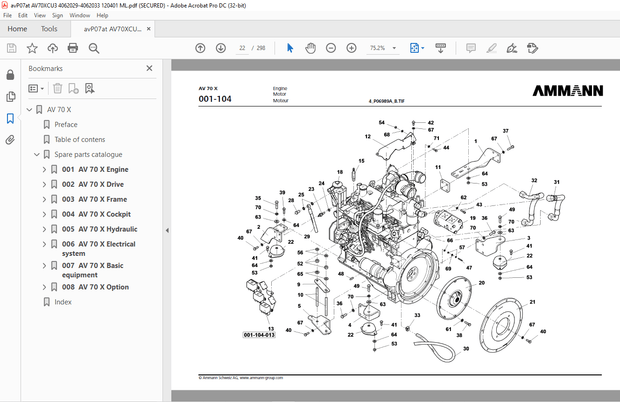Open the Attachments paperclip panel
Image resolution: width=620 pixels, height=402 pixels.
pyautogui.click(x=10, y=140)
